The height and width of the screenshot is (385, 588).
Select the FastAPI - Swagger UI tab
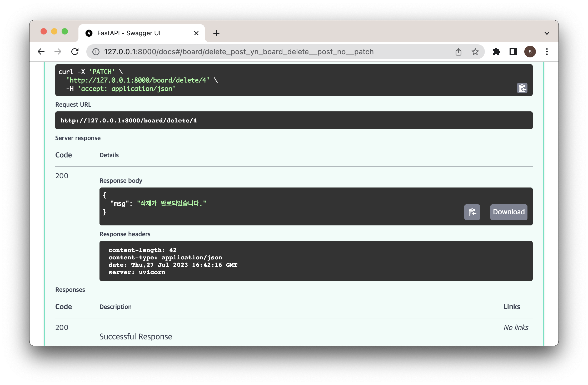129,33
